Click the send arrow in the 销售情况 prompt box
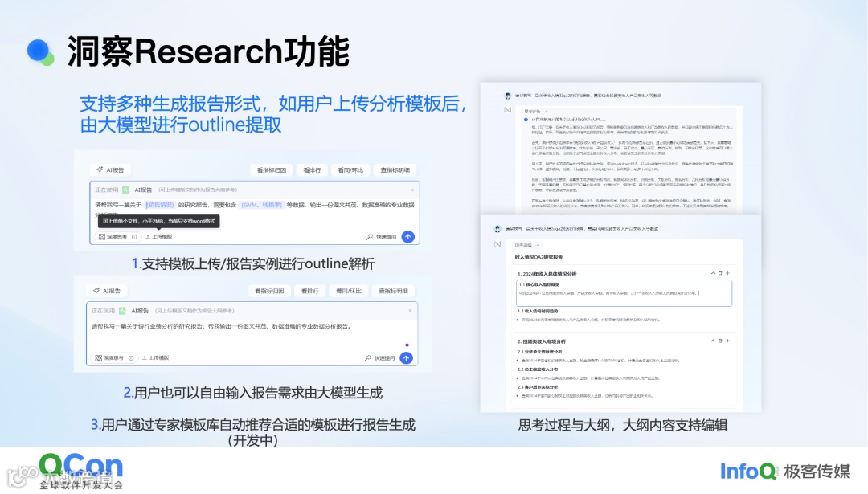This screenshot has width=868, height=494. (408, 236)
